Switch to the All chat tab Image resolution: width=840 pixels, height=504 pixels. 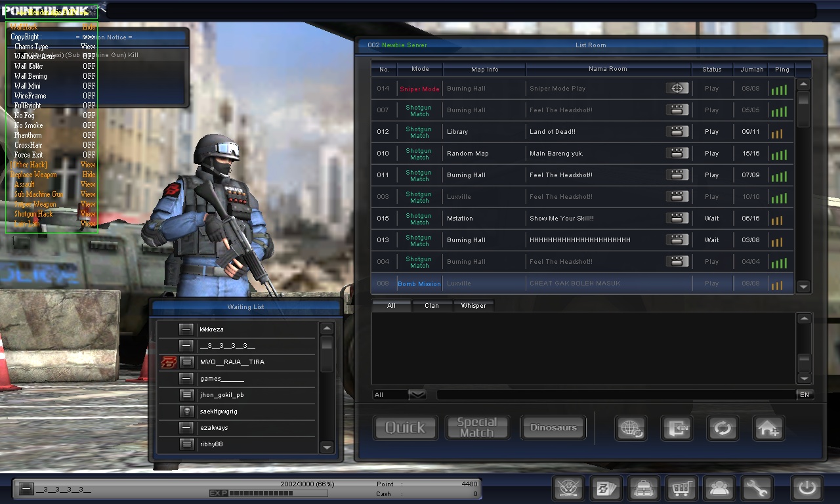(391, 305)
